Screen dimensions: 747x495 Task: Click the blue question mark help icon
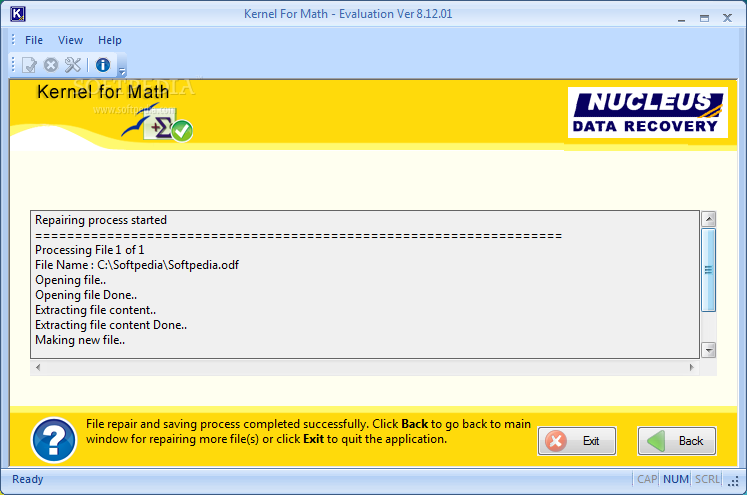(54, 440)
